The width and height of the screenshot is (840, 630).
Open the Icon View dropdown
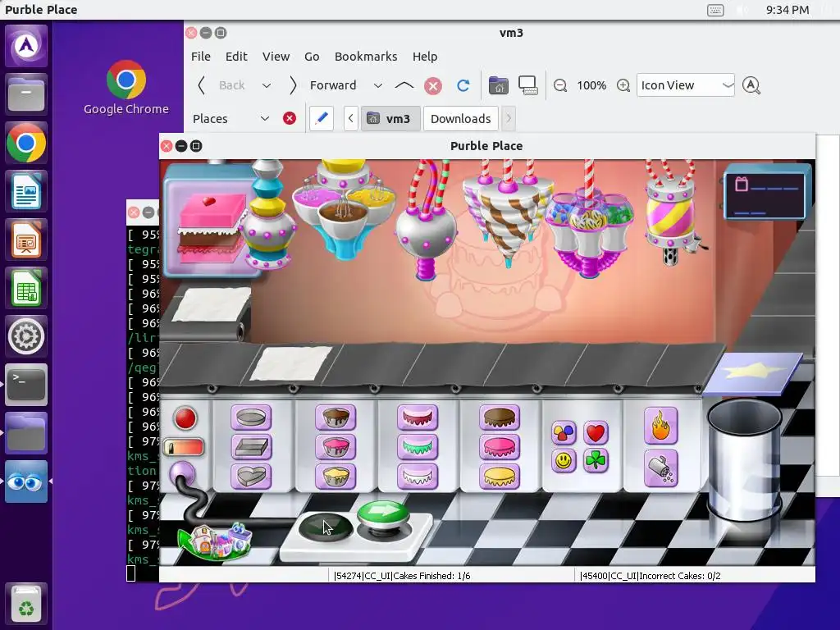coord(685,85)
